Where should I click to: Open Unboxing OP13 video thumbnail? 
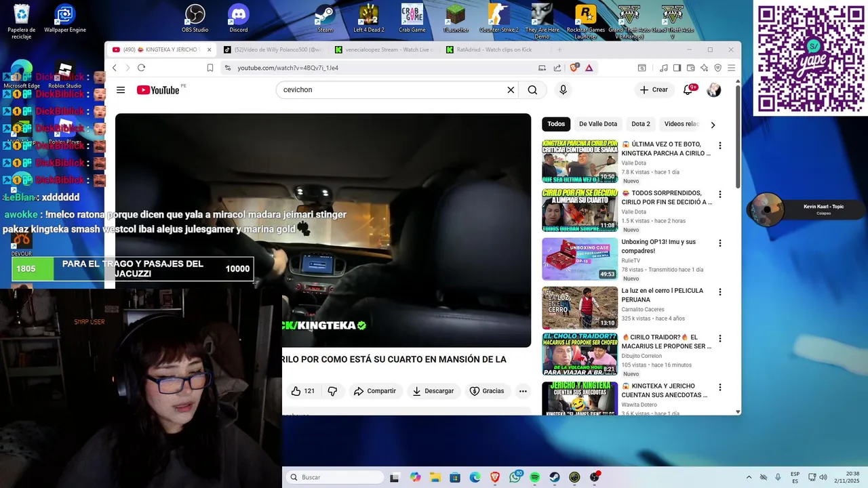(580, 259)
